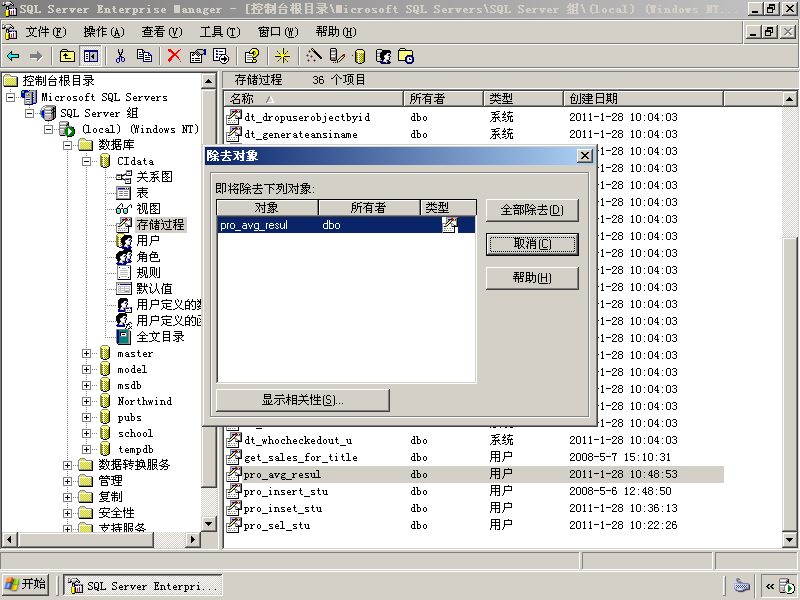
Task: Click the Help question mark toolbar icon
Action: pyautogui.click(x=252, y=56)
